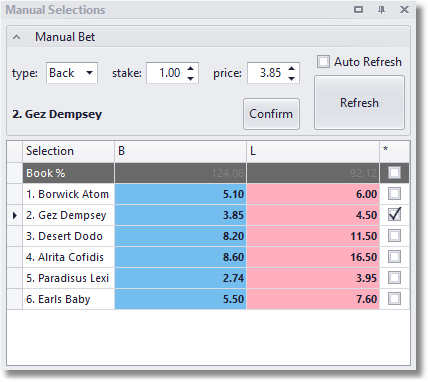This screenshot has width=428, height=382.
Task: Increase price with up arrow
Action: coord(292,68)
